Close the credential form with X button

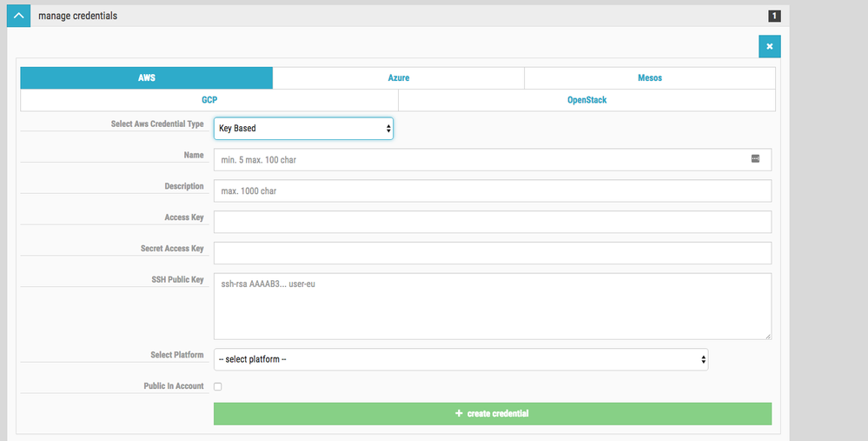770,47
